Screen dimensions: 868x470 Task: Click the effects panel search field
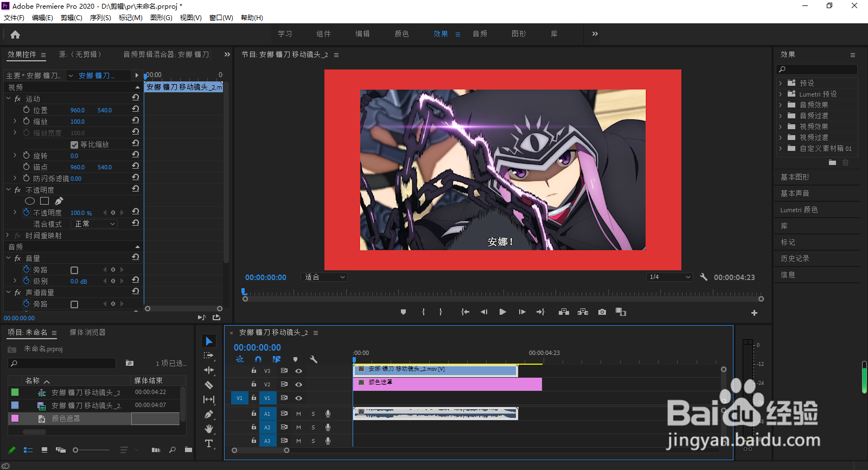click(817, 69)
